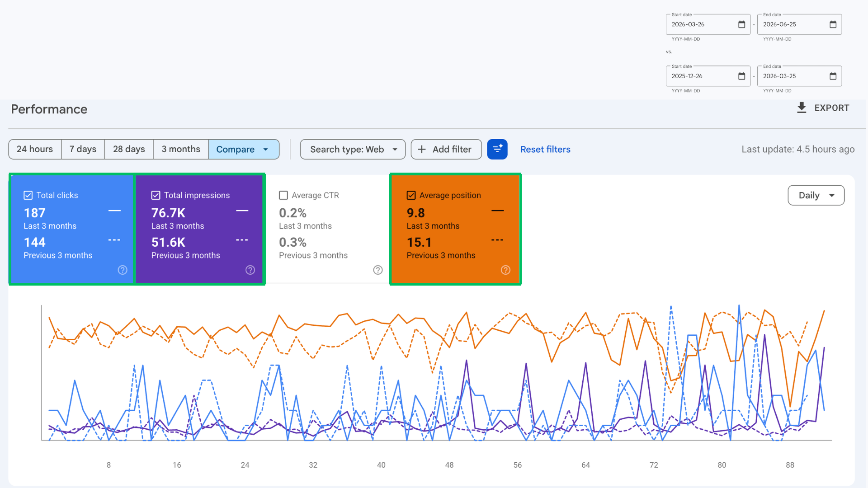Select the 28 days range tab

point(129,149)
